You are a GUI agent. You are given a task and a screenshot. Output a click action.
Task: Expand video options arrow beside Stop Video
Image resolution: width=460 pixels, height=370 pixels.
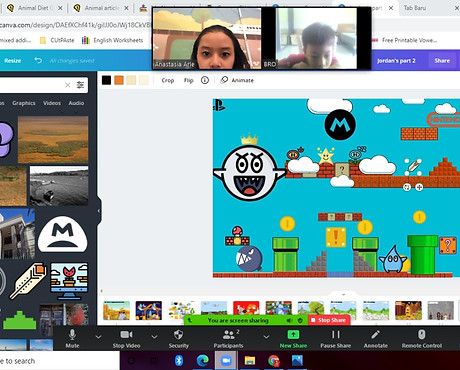pos(154,337)
